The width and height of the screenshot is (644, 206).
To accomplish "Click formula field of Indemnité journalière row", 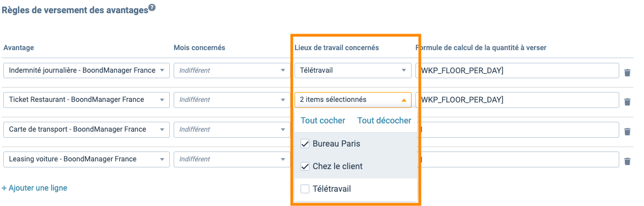I will [519, 71].
